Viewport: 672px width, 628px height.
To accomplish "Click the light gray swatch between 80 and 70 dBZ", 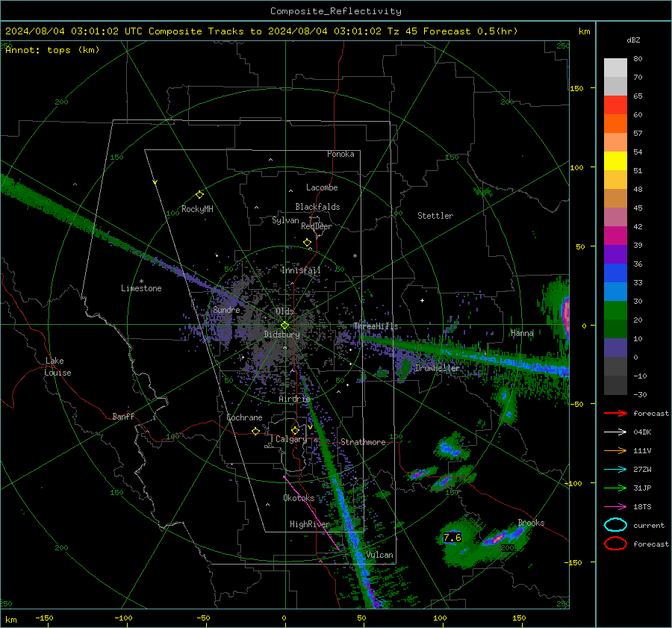I will coord(615,68).
